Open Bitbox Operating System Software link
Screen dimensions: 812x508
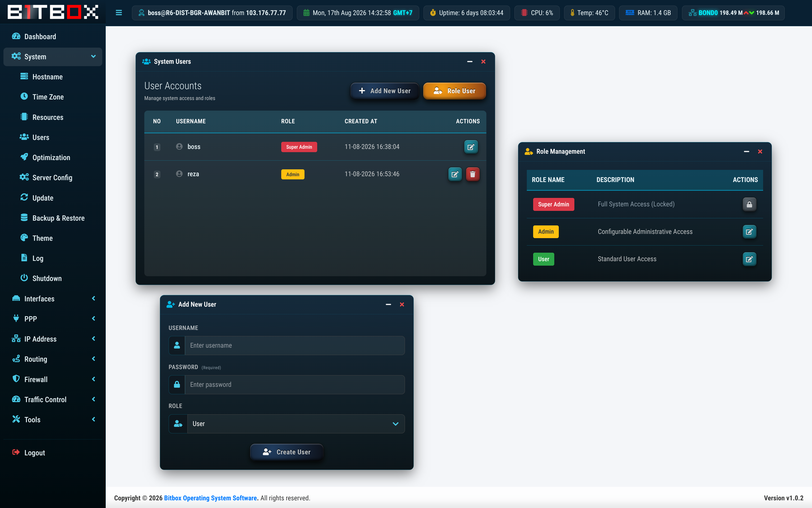(210, 498)
